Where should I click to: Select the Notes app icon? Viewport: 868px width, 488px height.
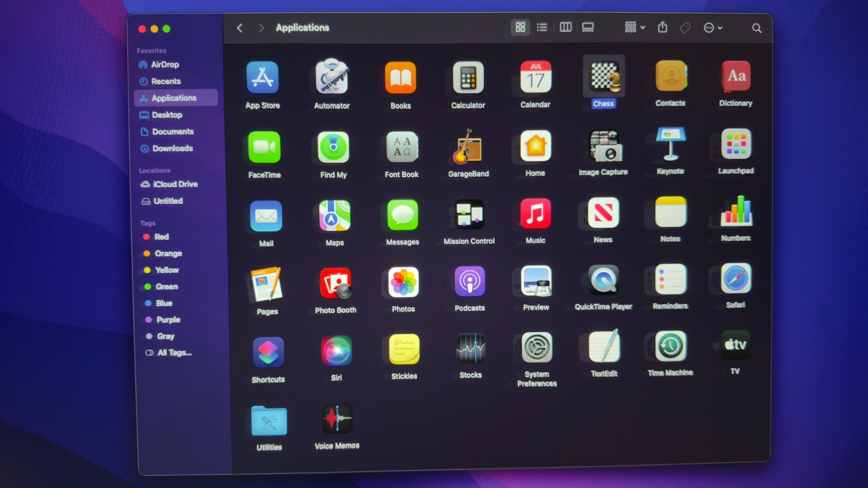tap(671, 211)
